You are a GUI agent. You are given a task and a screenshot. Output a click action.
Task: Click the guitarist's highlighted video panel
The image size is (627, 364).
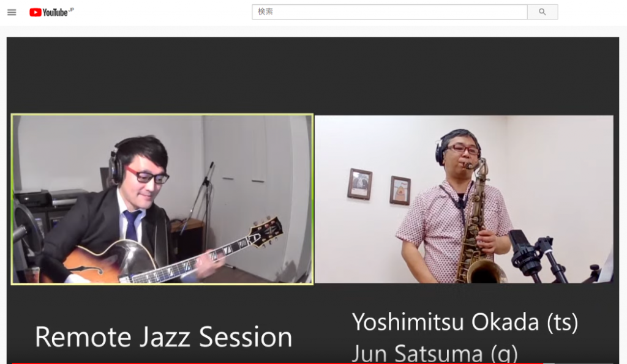pyautogui.click(x=162, y=199)
